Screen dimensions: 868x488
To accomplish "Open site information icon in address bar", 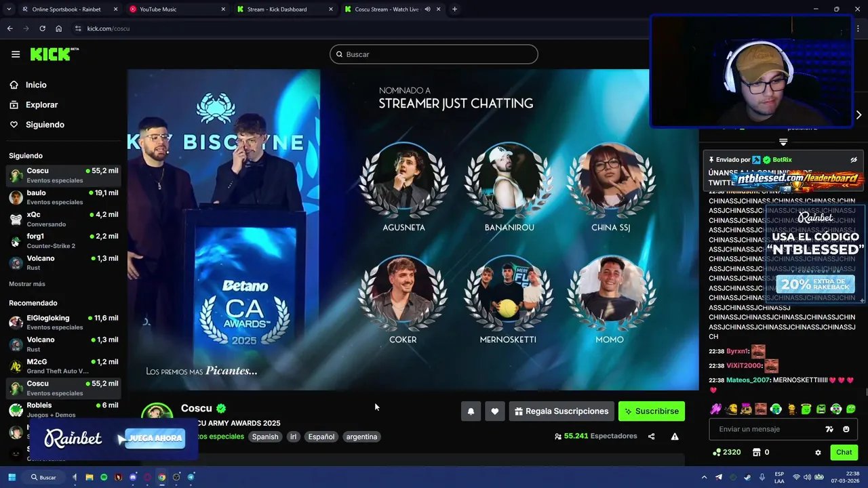I will click(x=78, y=28).
